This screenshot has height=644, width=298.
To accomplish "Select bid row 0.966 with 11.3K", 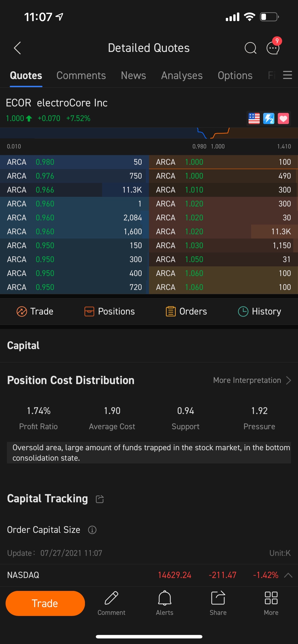I will [x=74, y=190].
